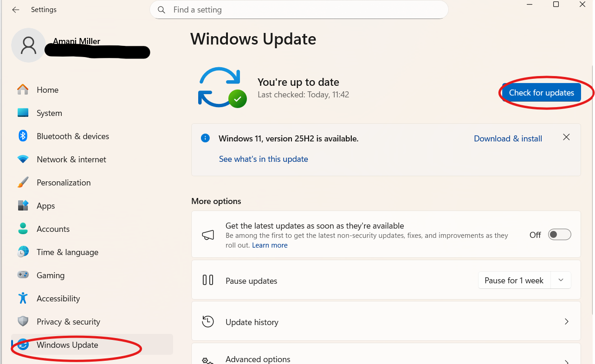Go to Accessibility settings
Screen dimensions: 595x364
click(92, 298)
